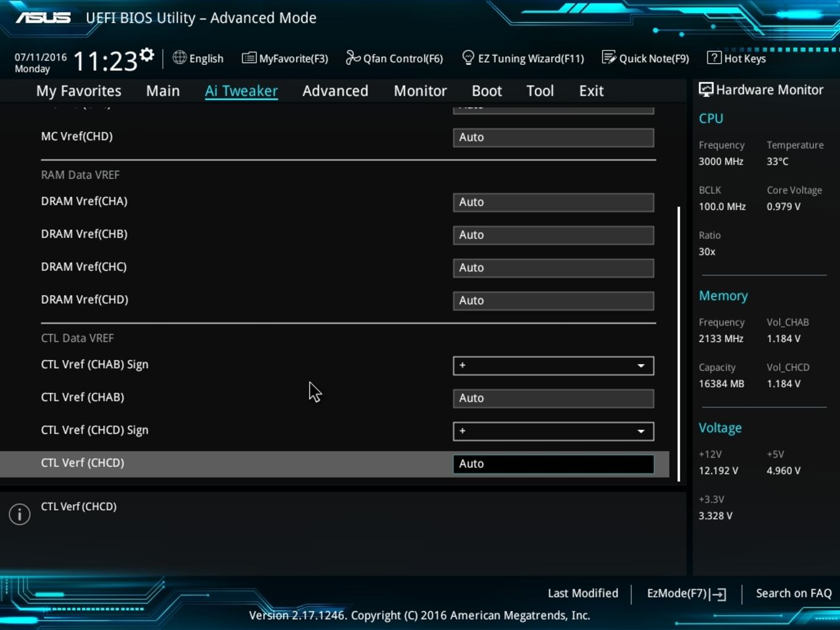Click the CTL Vref (CHAB) Auto field

(x=553, y=398)
